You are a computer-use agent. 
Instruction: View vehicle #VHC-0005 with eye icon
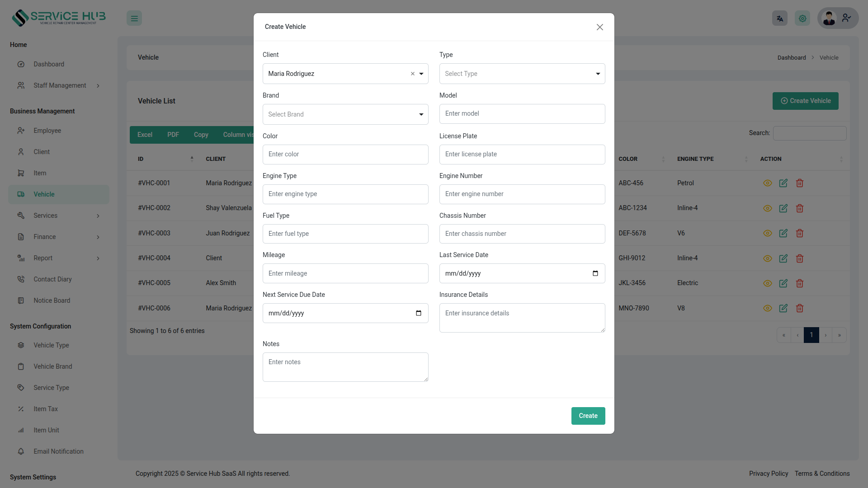click(x=768, y=283)
